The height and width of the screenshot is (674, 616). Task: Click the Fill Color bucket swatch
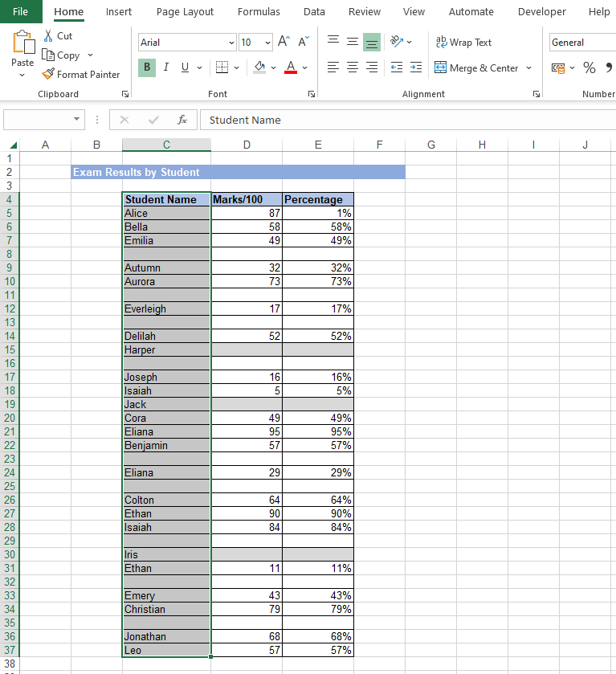(259, 67)
